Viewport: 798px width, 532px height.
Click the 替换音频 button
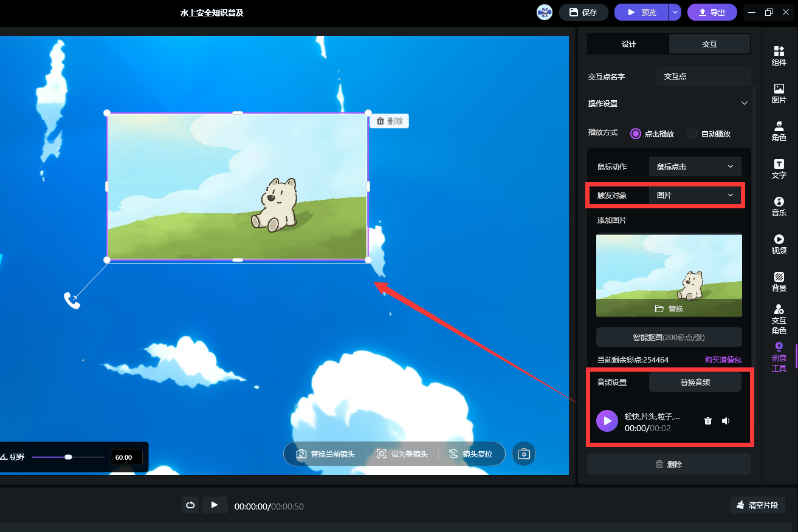tap(695, 382)
